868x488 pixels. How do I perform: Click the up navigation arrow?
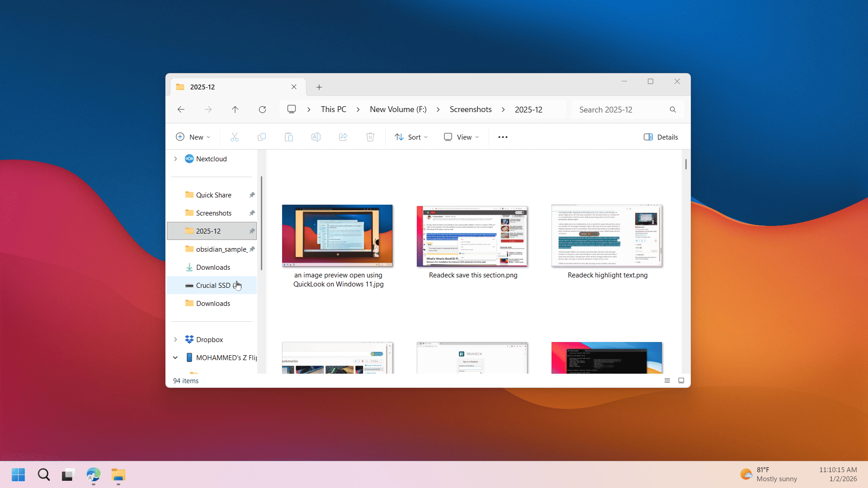click(x=235, y=109)
